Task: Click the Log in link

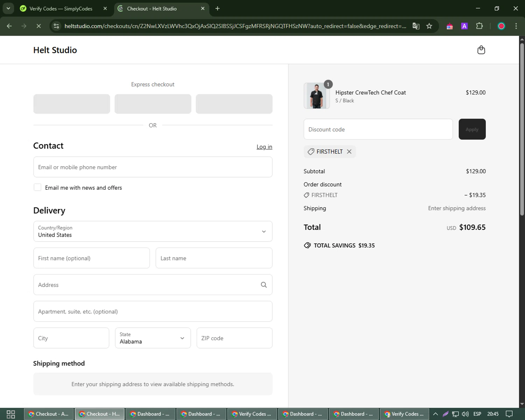Action: [x=264, y=147]
